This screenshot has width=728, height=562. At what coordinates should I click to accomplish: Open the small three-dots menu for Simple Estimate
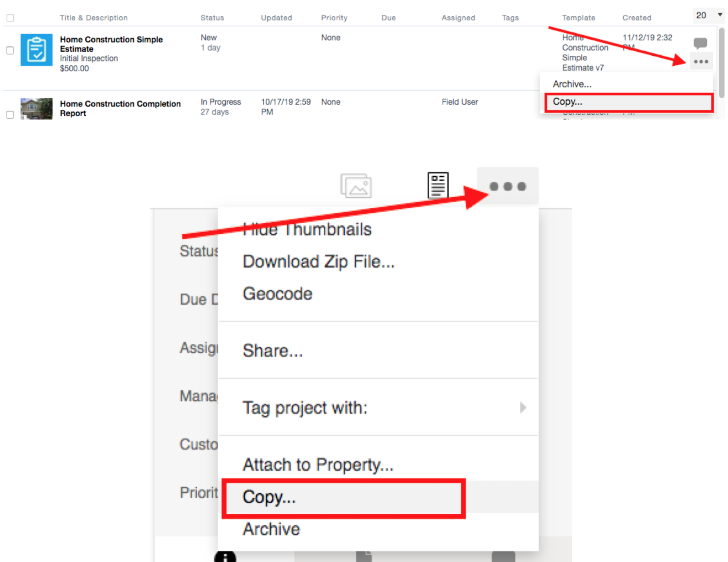[701, 61]
